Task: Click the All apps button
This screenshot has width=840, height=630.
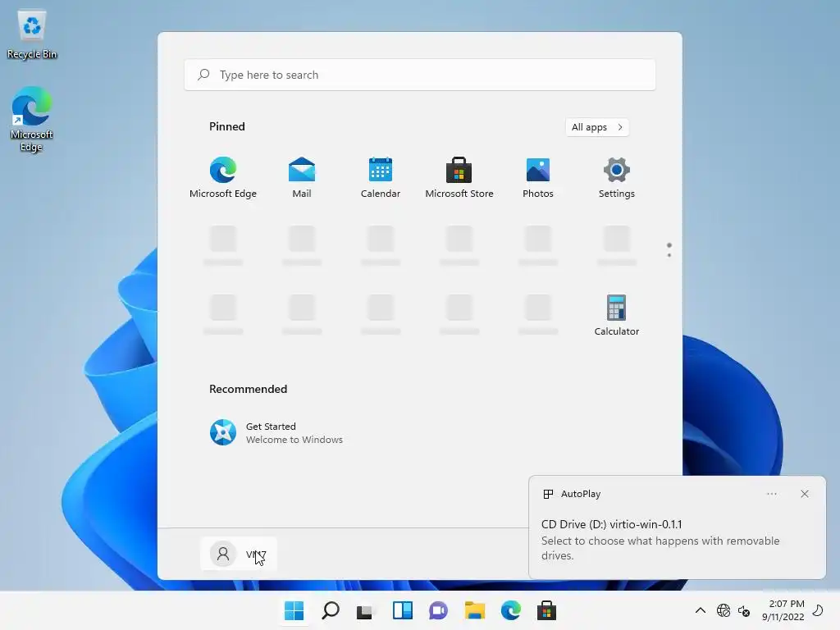Action: click(597, 127)
